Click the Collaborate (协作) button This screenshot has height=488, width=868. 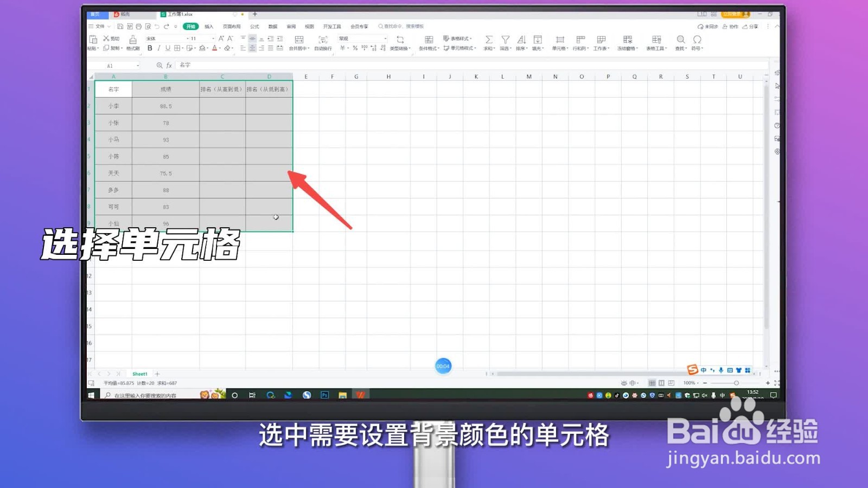point(730,27)
